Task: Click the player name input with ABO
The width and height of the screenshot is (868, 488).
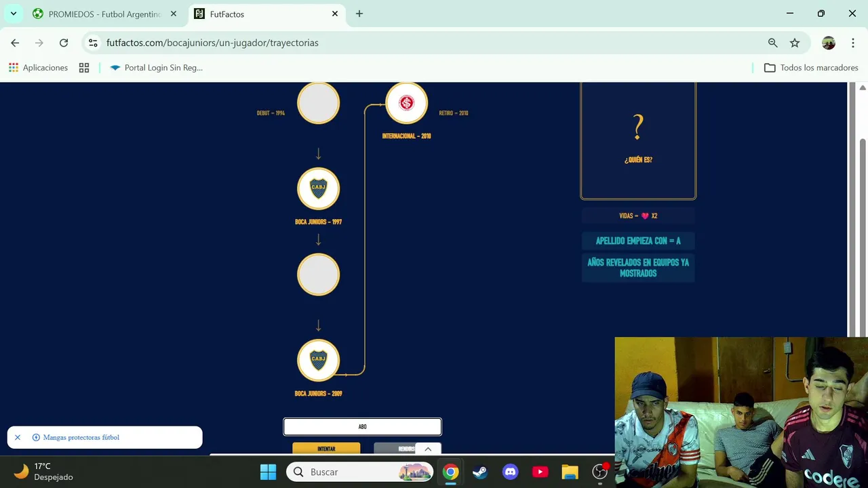Action: (x=362, y=426)
